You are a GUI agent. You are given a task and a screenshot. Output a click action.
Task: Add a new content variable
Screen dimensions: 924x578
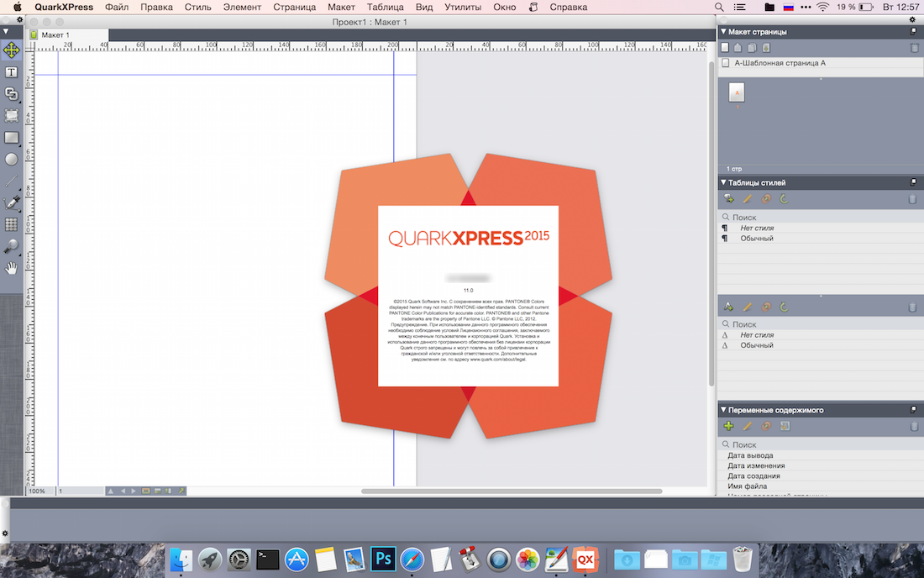729,426
